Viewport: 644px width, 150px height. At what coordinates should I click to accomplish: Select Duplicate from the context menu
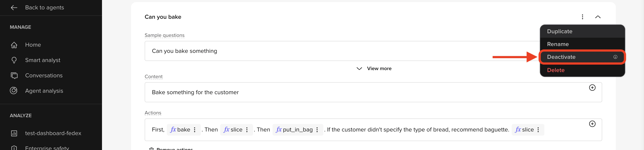[x=559, y=32]
